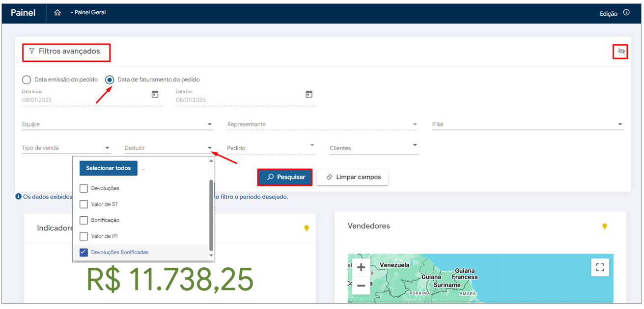Zoom in on the map
Viewport: 644px width, 309px height.
click(361, 267)
